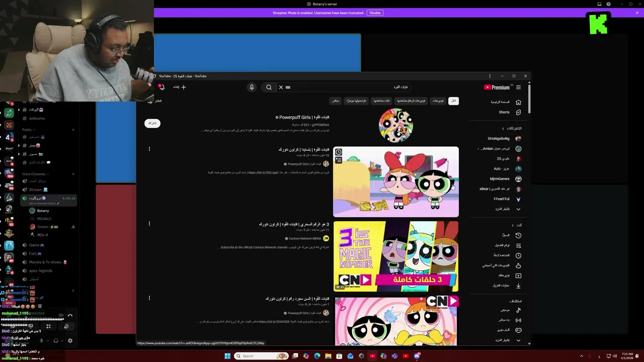Join Movies & Tv shows voice channel
The width and height of the screenshot is (644, 362).
[x=45, y=262]
